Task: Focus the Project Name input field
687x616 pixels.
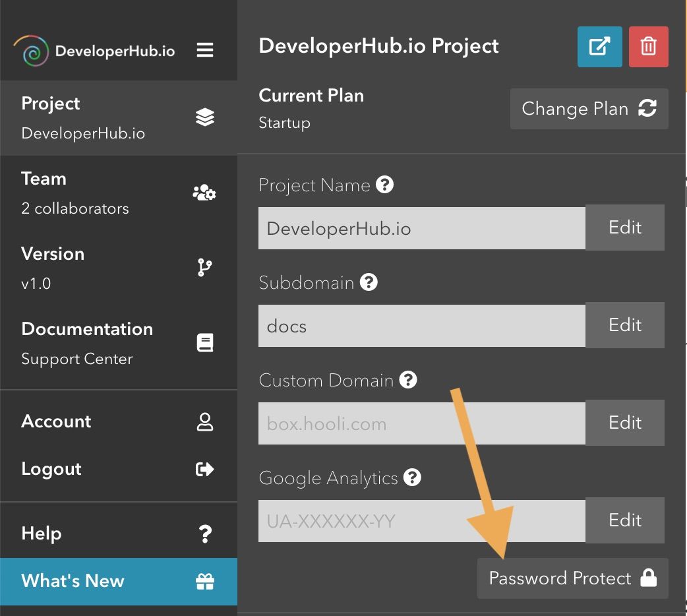Action: click(x=422, y=228)
